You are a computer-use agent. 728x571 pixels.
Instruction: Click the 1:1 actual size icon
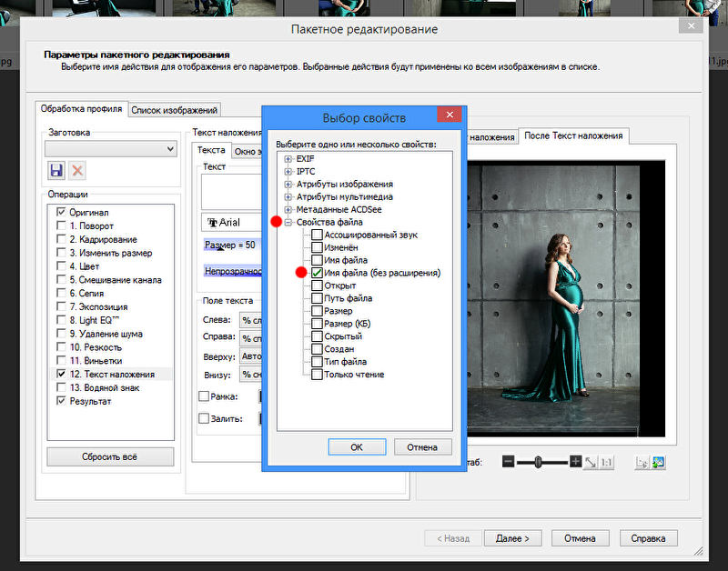click(607, 462)
